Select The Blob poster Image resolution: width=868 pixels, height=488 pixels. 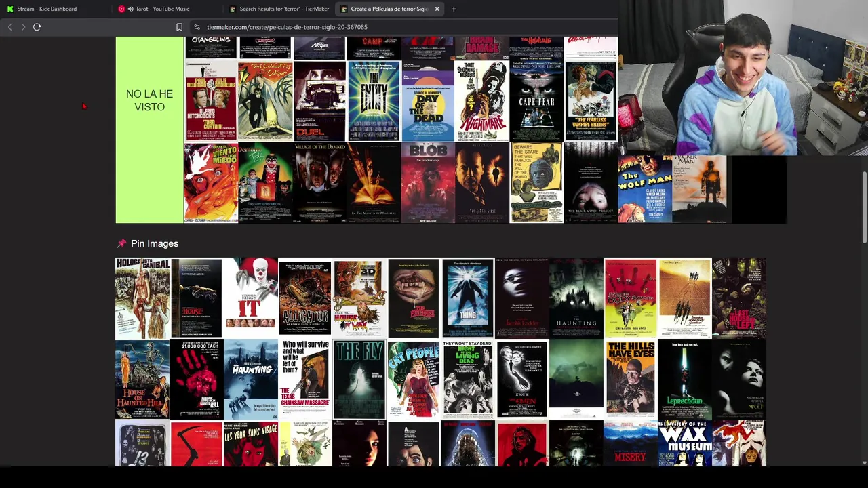pyautogui.click(x=428, y=183)
